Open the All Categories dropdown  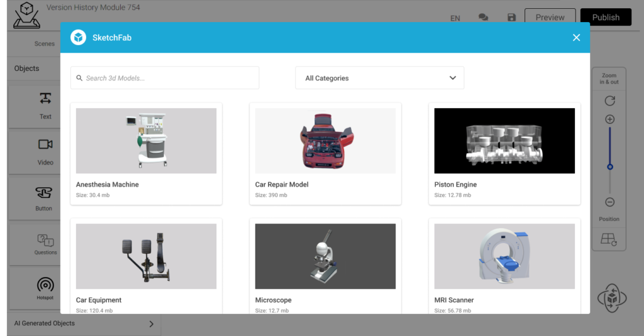tap(379, 78)
